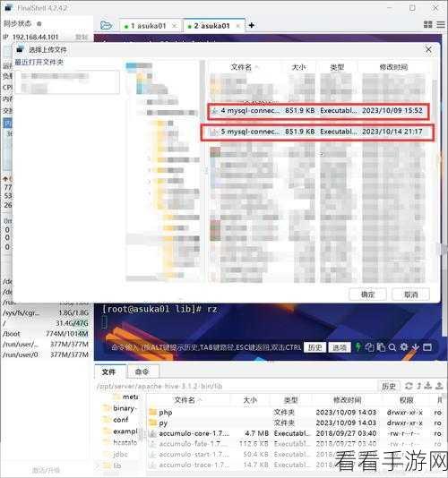Open the connection manager folder icon

point(106,25)
